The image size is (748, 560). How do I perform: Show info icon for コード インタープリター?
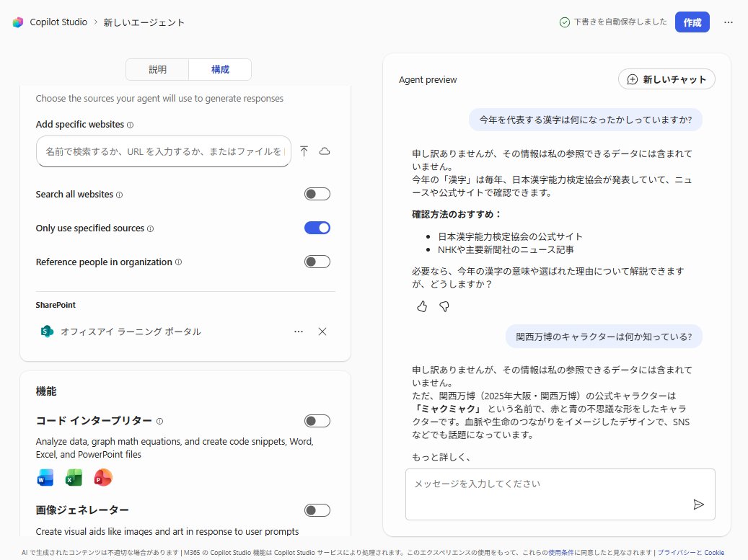pyautogui.click(x=160, y=422)
